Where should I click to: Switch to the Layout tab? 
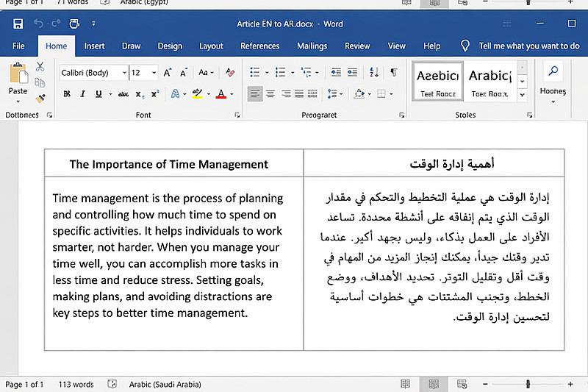click(211, 46)
